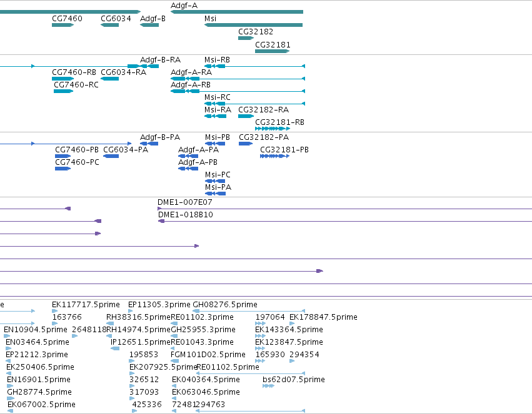532x414 pixels.
Task: Select the Msi-PB protein label
Action: click(217, 137)
